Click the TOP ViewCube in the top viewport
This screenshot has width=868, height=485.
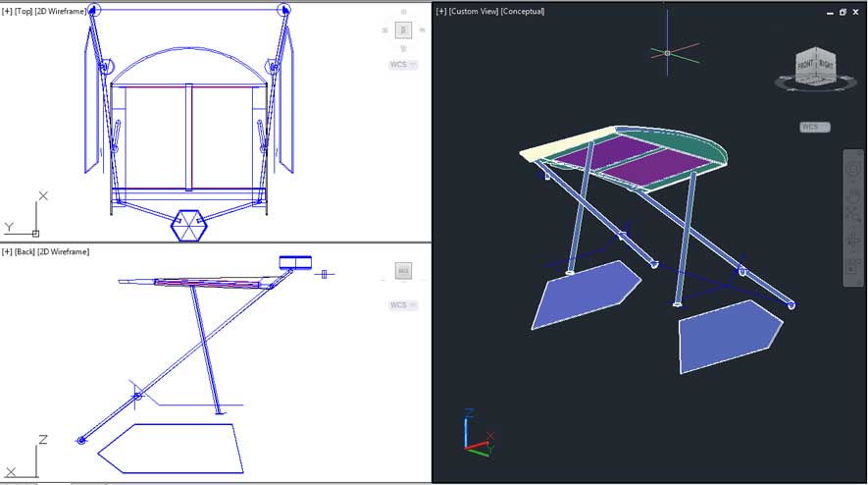pos(403,30)
